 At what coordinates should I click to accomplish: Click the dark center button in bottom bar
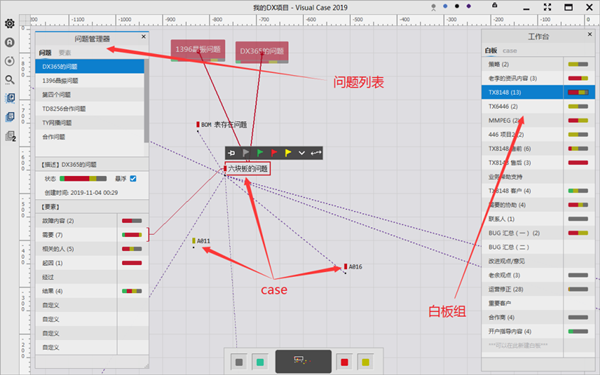303,361
